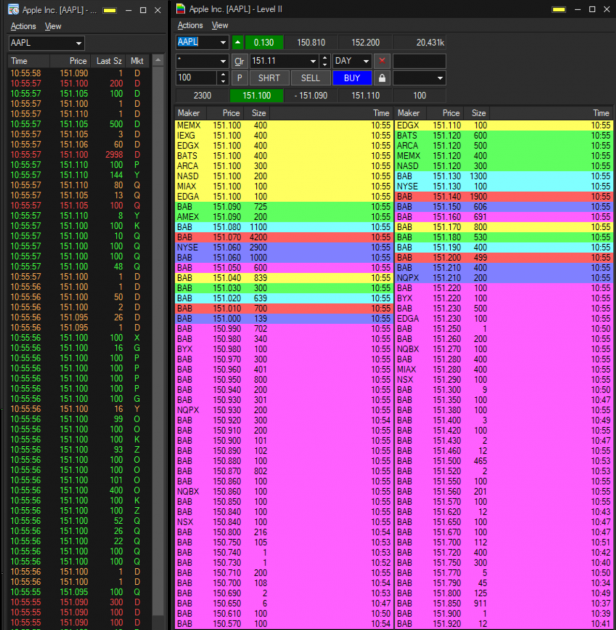Screen dimensions: 616x630
Task: Click the green 0.130 change value
Action: [264, 42]
